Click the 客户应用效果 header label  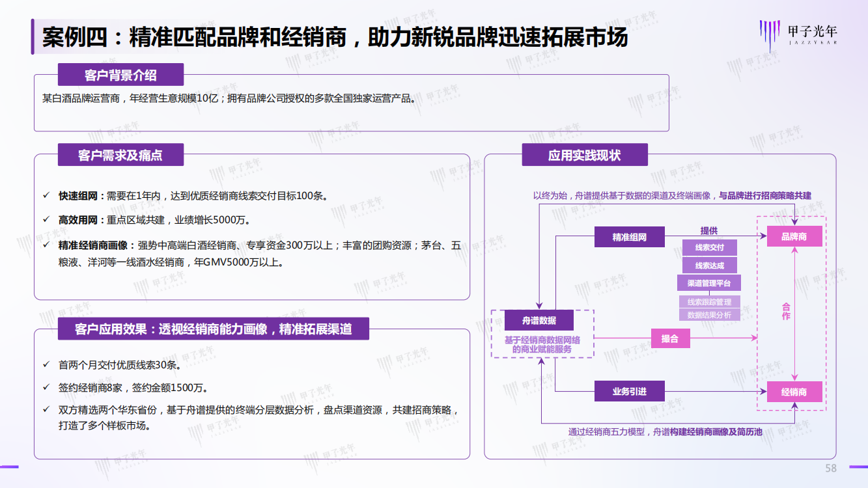click(214, 329)
